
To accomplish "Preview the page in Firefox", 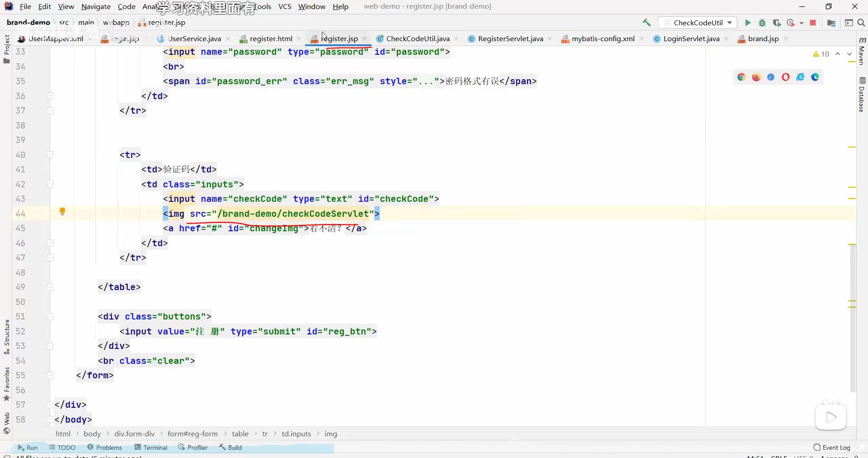I will [x=756, y=77].
